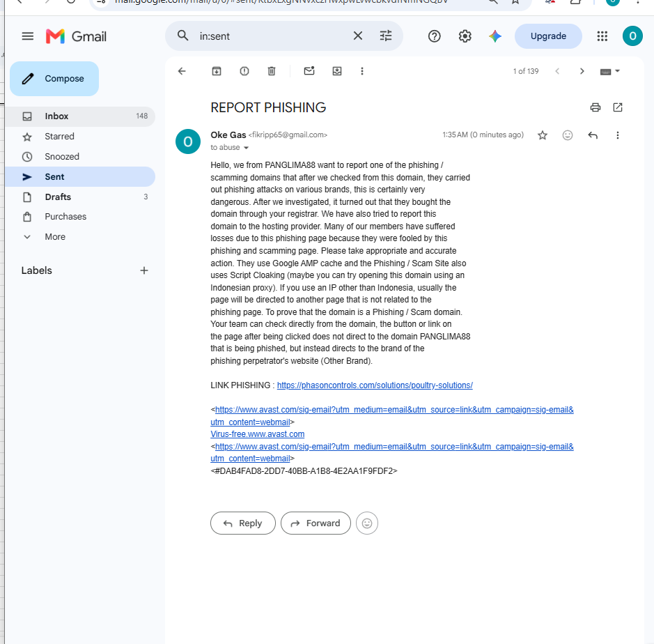Viewport: 654px width, 644px height.
Task: Create a new label with plus
Action: [x=144, y=270]
